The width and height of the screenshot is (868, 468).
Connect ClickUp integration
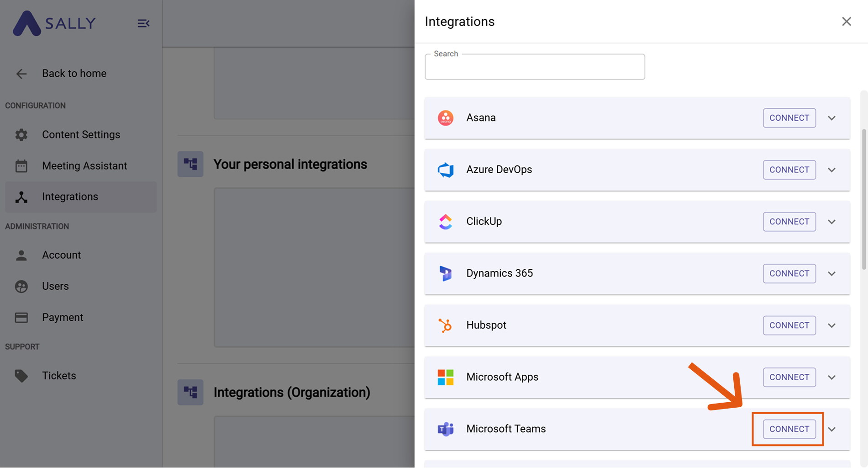click(x=789, y=222)
